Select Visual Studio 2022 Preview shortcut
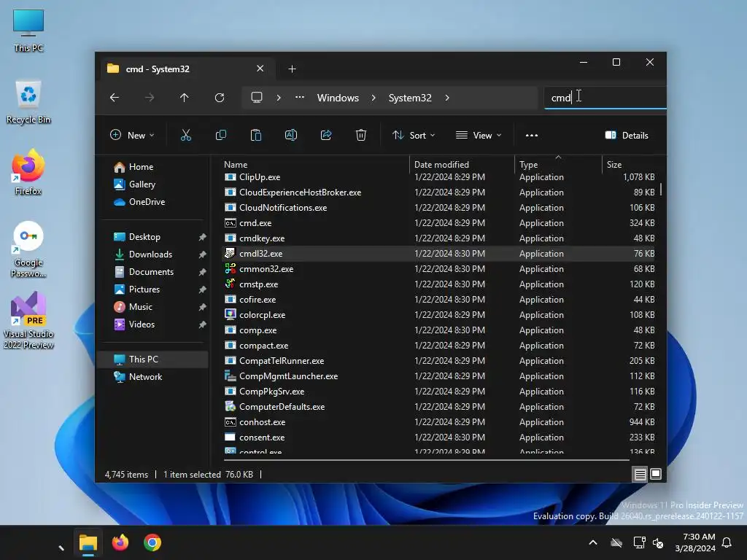 point(28,321)
